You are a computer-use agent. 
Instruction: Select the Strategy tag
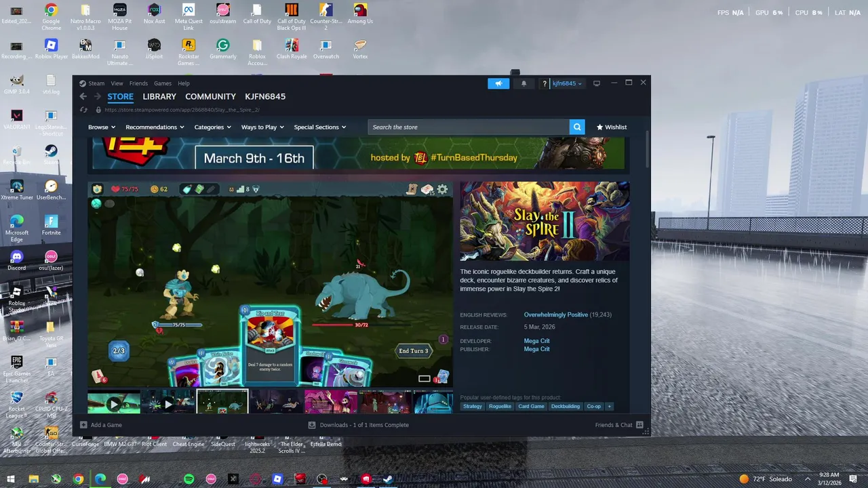point(473,406)
